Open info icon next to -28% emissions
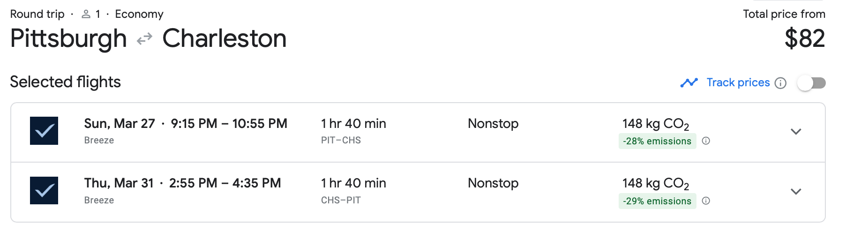This screenshot has width=868, height=239. [706, 141]
